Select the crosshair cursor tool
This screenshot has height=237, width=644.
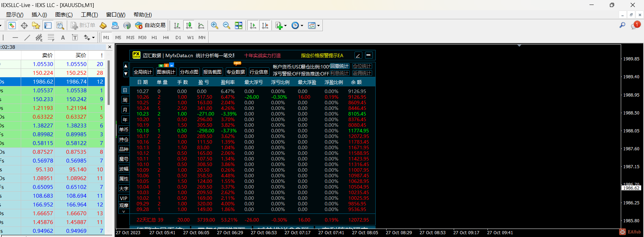pos(24,25)
